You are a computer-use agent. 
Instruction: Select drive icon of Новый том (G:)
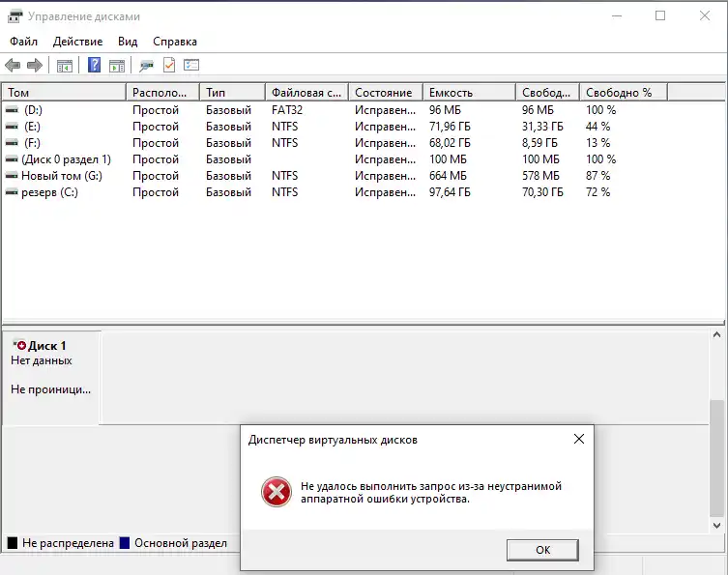[12, 176]
